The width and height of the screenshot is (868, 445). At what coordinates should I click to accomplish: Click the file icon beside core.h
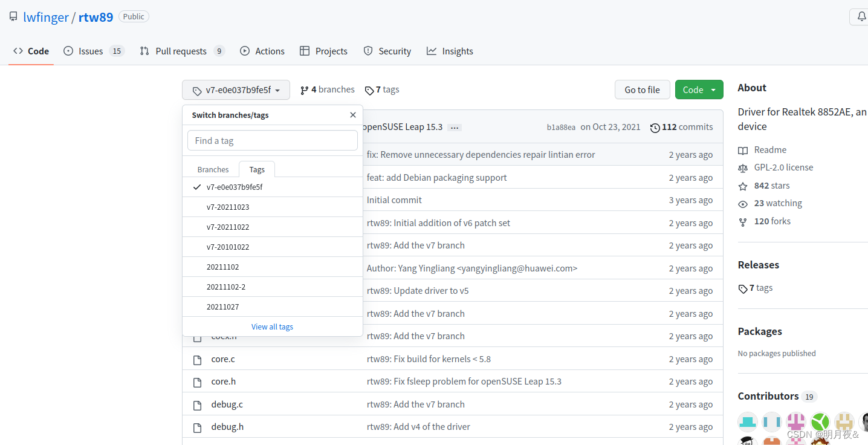click(x=197, y=382)
